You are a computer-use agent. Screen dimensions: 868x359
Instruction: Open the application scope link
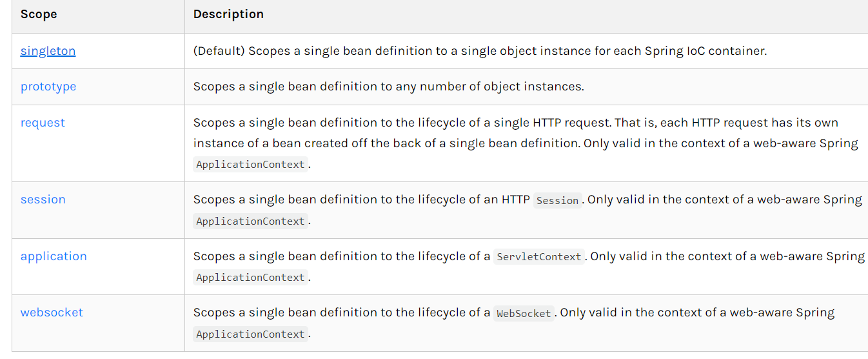click(x=54, y=256)
